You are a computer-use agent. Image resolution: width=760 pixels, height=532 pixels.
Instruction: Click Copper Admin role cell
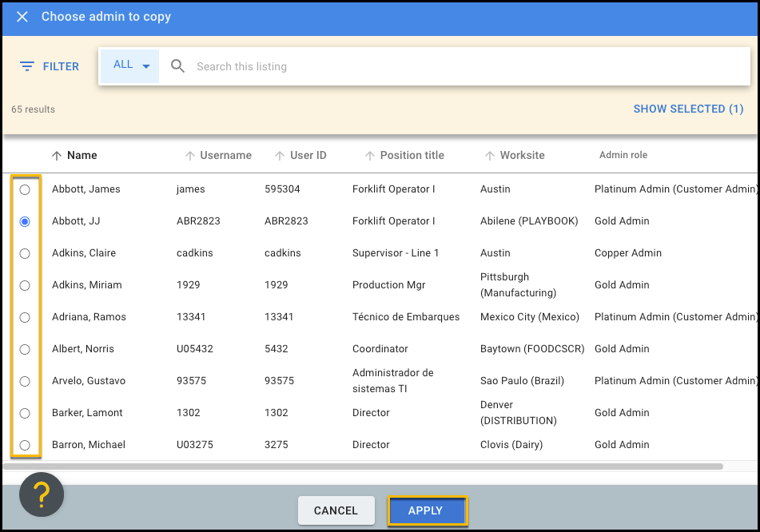pos(627,253)
